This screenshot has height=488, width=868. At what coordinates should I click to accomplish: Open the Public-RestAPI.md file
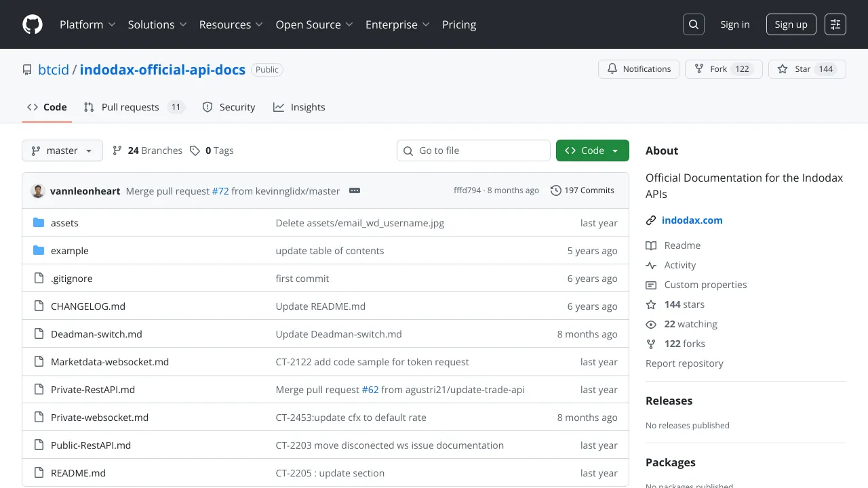[x=91, y=445]
